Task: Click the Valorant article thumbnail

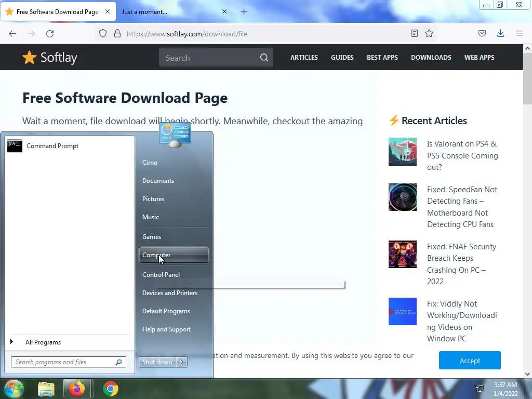Action: click(403, 152)
